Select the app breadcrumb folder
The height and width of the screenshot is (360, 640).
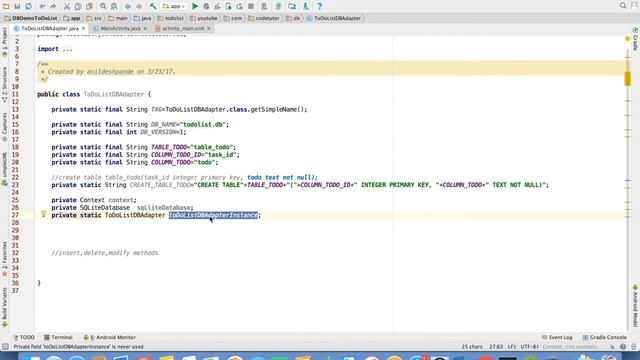pyautogui.click(x=72, y=18)
